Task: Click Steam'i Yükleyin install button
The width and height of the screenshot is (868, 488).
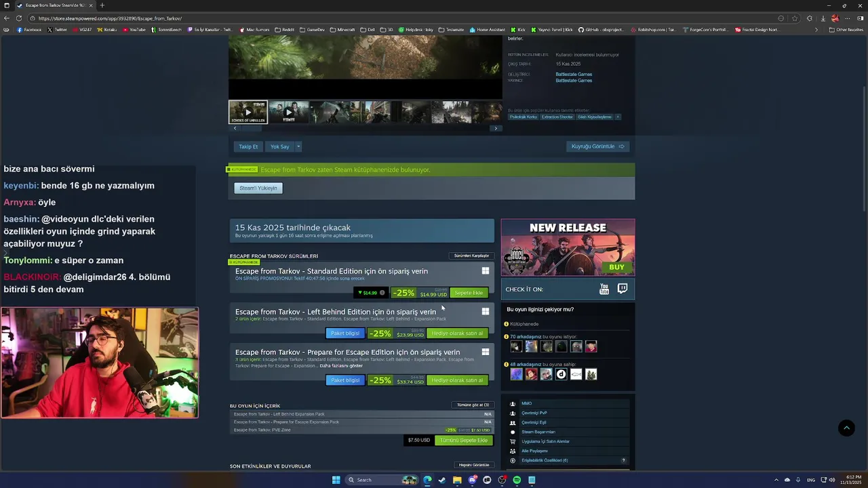Action: 258,188
